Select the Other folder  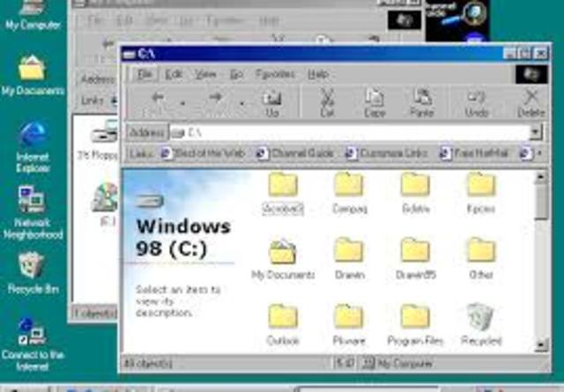tap(481, 259)
